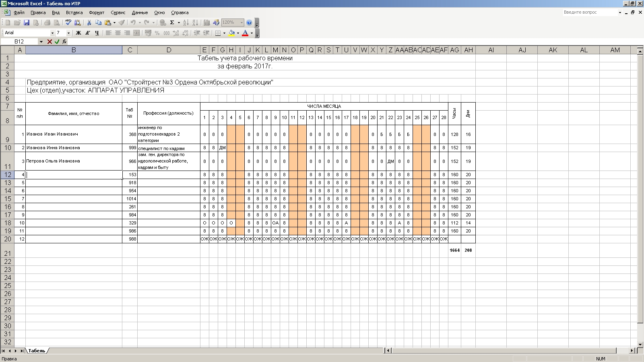
Task: Insert function with the fx icon
Action: tap(64, 41)
